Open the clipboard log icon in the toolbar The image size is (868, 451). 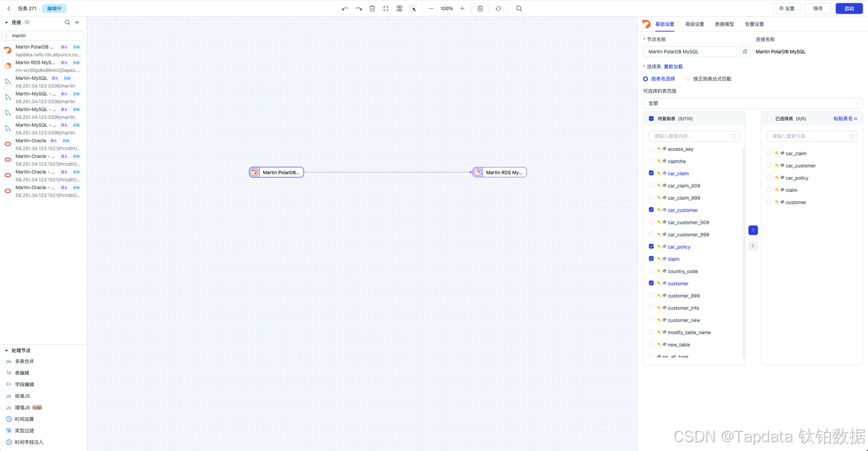click(x=480, y=9)
